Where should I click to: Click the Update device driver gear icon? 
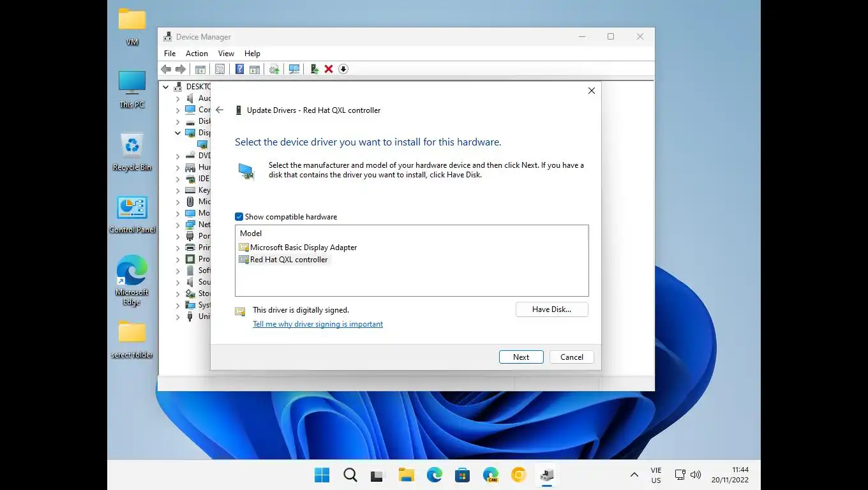coord(274,69)
